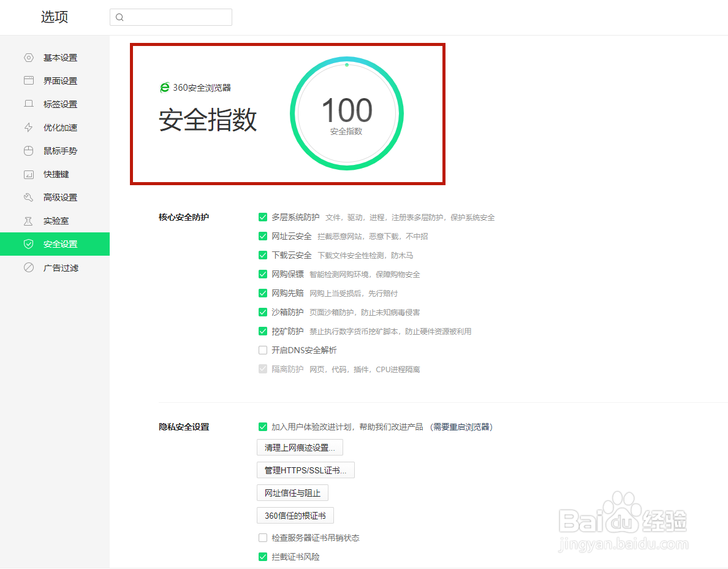Click the 360安全浏览器 logo icon

[165, 87]
